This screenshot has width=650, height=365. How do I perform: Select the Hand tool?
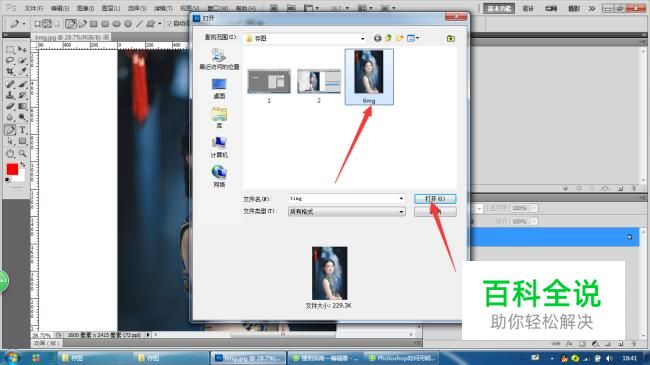10,153
